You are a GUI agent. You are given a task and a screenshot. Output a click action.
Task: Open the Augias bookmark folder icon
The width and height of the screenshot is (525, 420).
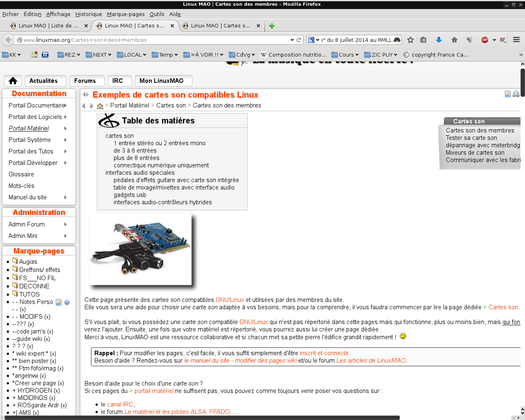(x=15, y=261)
